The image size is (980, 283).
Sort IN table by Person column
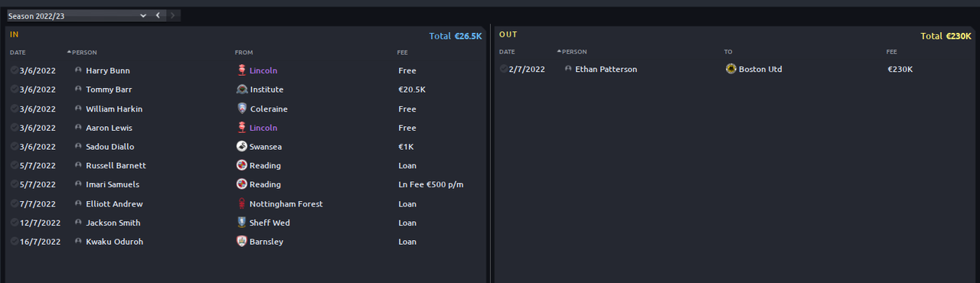pyautogui.click(x=84, y=52)
